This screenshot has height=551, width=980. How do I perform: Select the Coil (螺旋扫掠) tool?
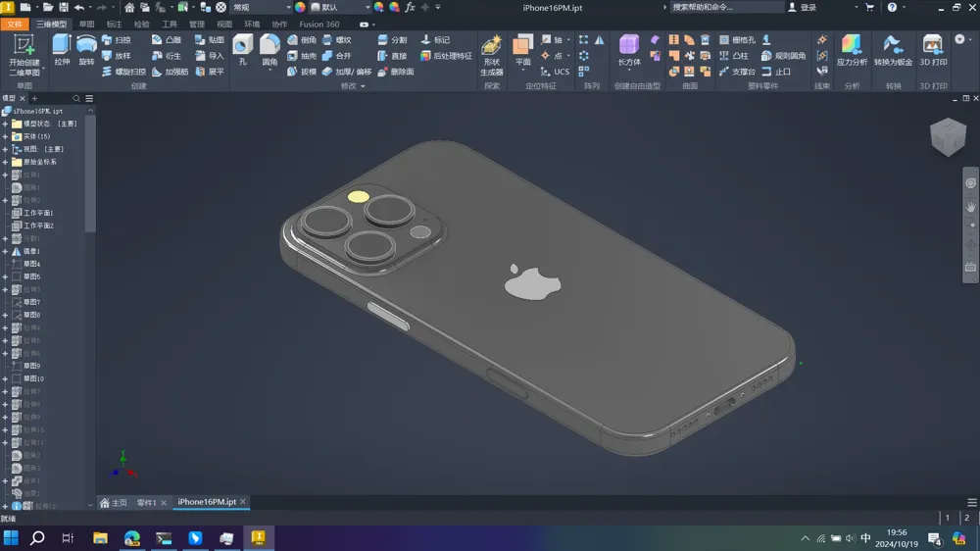123,72
